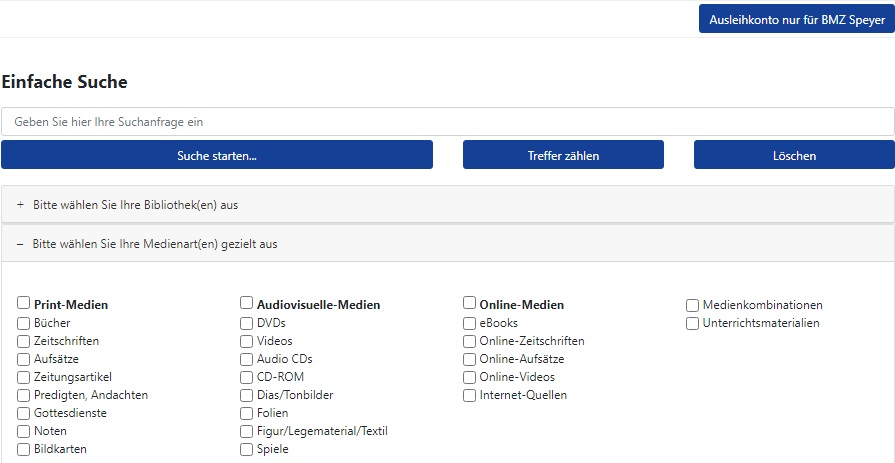Select the Audiovisuelle-Medien checkbox

pos(246,303)
